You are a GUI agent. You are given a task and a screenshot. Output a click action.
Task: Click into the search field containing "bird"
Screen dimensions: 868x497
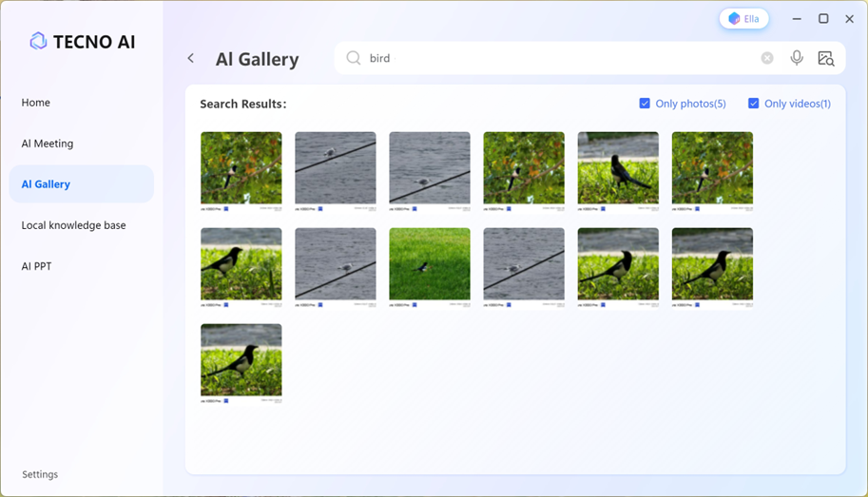click(x=561, y=58)
